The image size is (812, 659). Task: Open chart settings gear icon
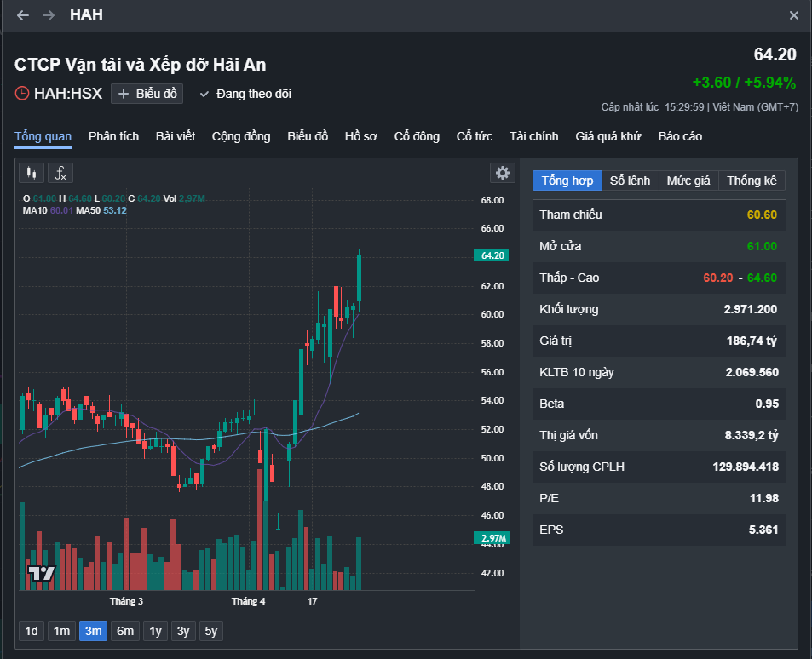pyautogui.click(x=503, y=173)
